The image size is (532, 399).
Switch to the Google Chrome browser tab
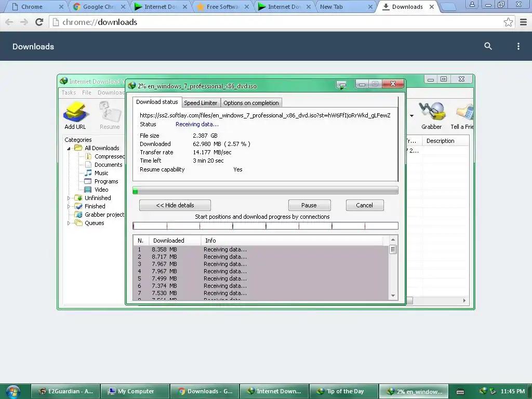(98, 6)
